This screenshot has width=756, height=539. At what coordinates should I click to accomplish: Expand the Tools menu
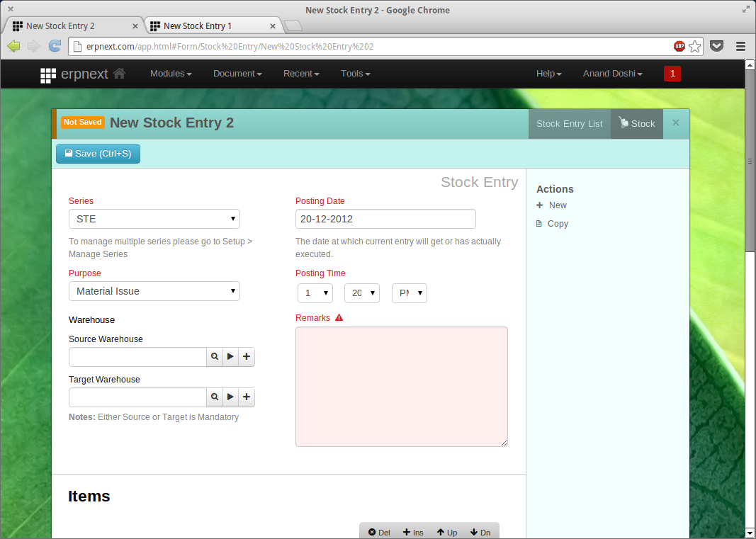(x=356, y=73)
